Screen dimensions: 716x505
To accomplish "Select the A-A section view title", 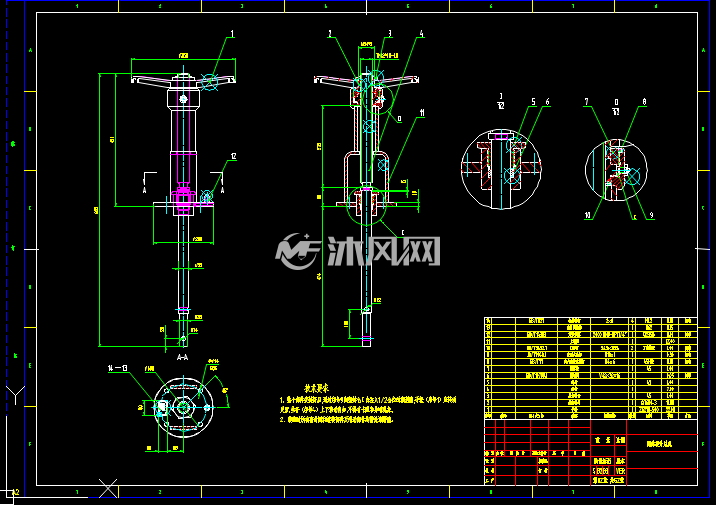I will coord(182,357).
